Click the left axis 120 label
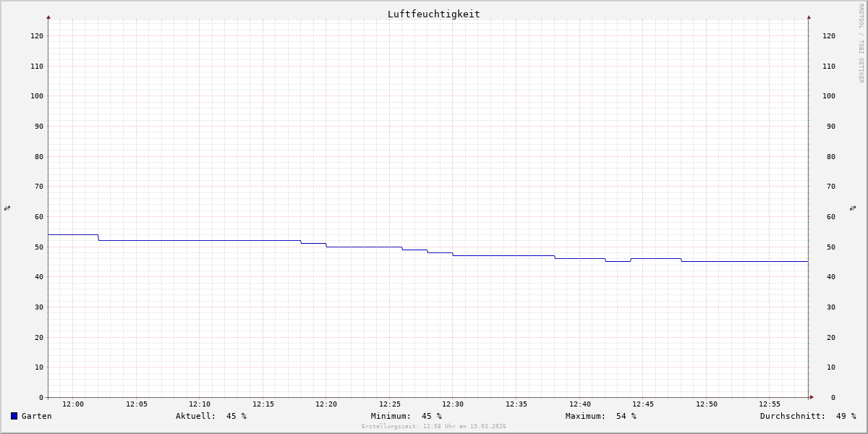 pyautogui.click(x=37, y=35)
